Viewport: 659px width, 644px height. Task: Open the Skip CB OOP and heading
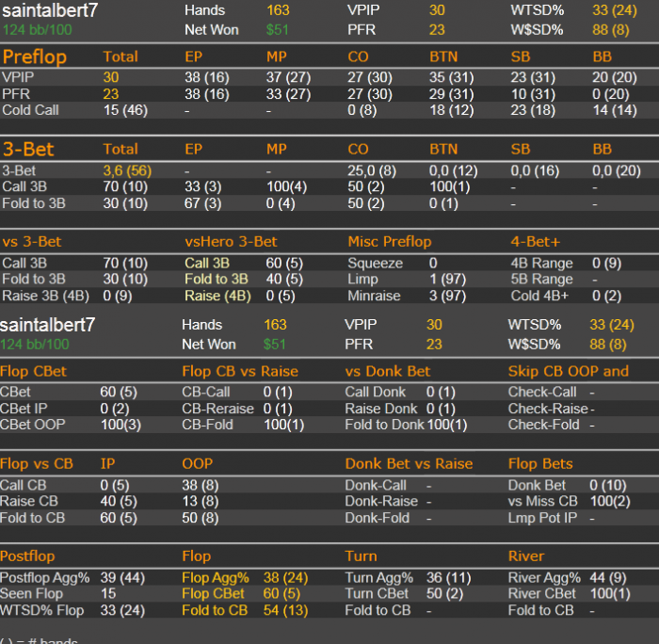[x=569, y=371]
